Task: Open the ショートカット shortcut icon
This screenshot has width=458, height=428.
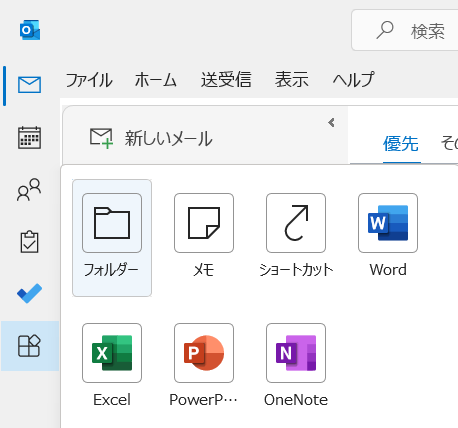Action: point(296,223)
